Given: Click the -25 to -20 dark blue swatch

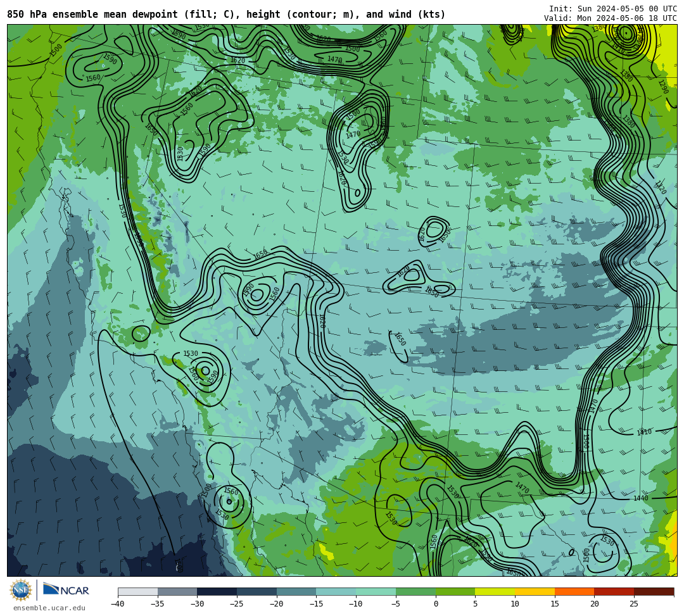Looking at the screenshot, I should pyautogui.click(x=257, y=591).
